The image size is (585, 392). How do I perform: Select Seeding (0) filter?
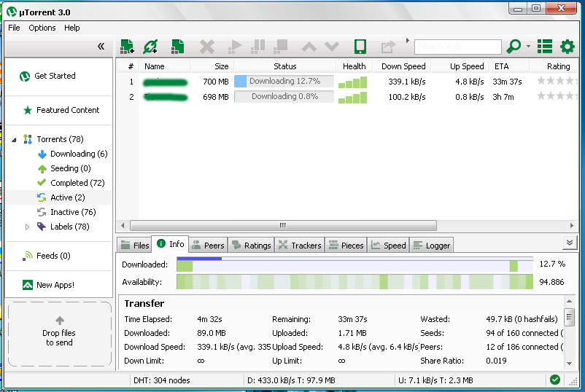(x=64, y=168)
